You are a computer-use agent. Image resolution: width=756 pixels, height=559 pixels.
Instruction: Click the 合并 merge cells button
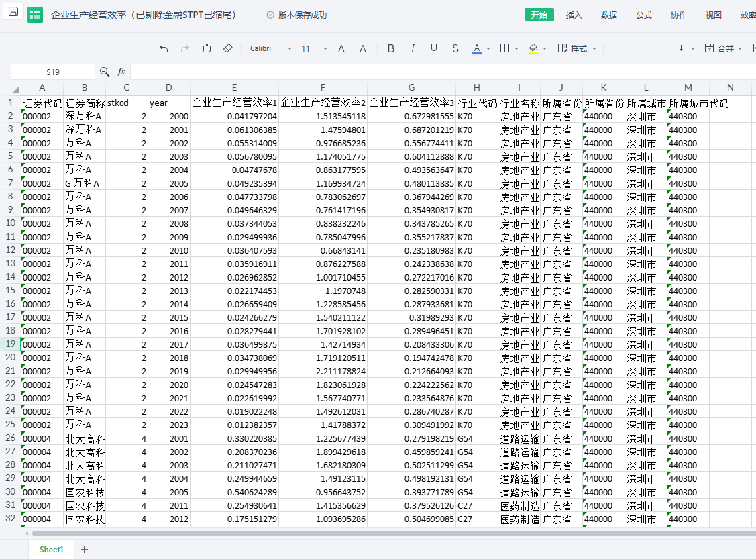coord(720,48)
